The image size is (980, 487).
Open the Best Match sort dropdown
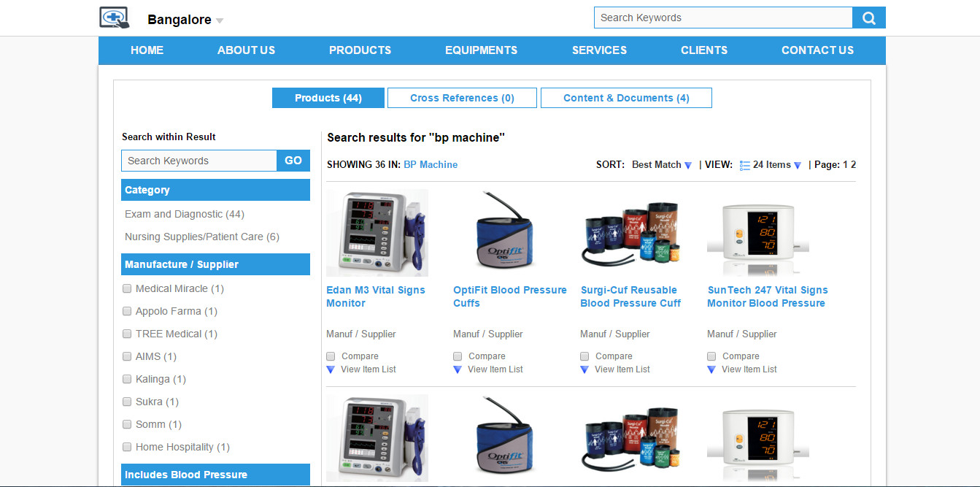tap(662, 165)
